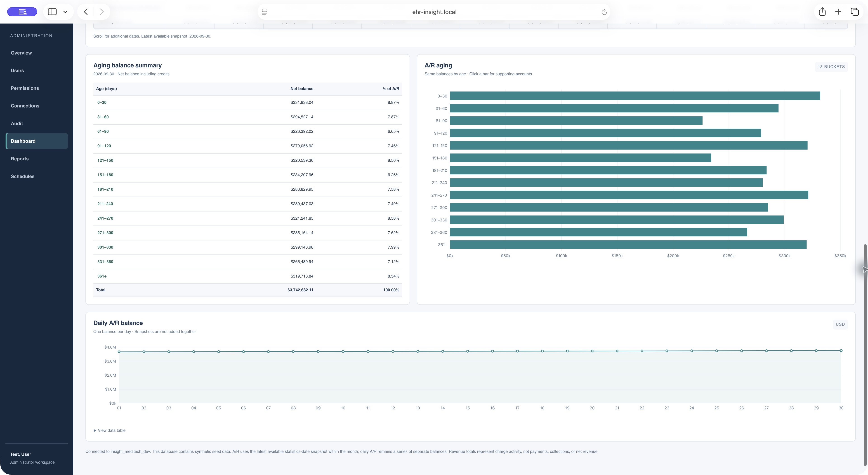This screenshot has height=475, width=868.
Task: Click the day 01 point on Daily A/R line
Action: click(119, 352)
